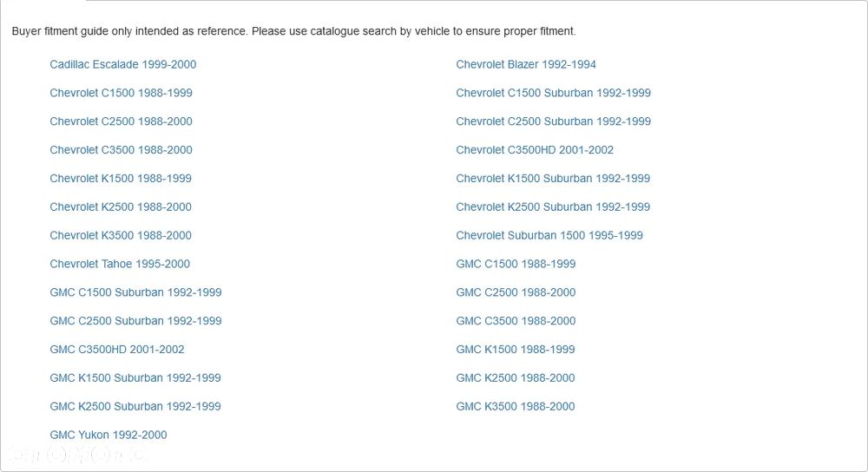Select Chevrolet C2500 1988-2000 fitment link
The height and width of the screenshot is (472, 868).
(122, 121)
